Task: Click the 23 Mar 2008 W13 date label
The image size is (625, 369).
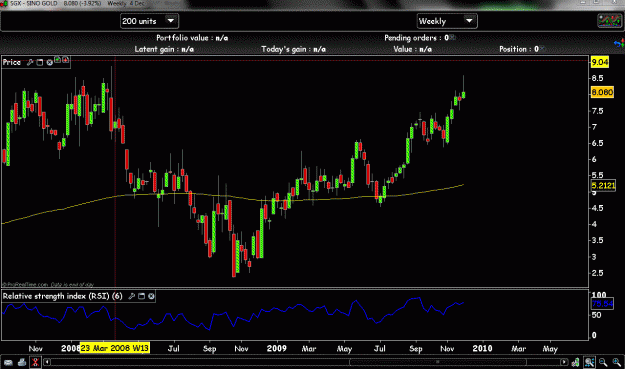Action: point(115,348)
